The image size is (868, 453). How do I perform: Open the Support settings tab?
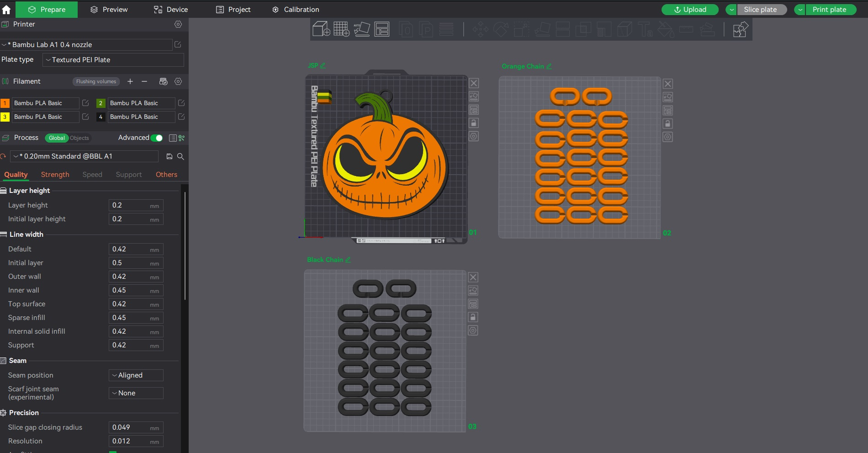[x=129, y=175]
